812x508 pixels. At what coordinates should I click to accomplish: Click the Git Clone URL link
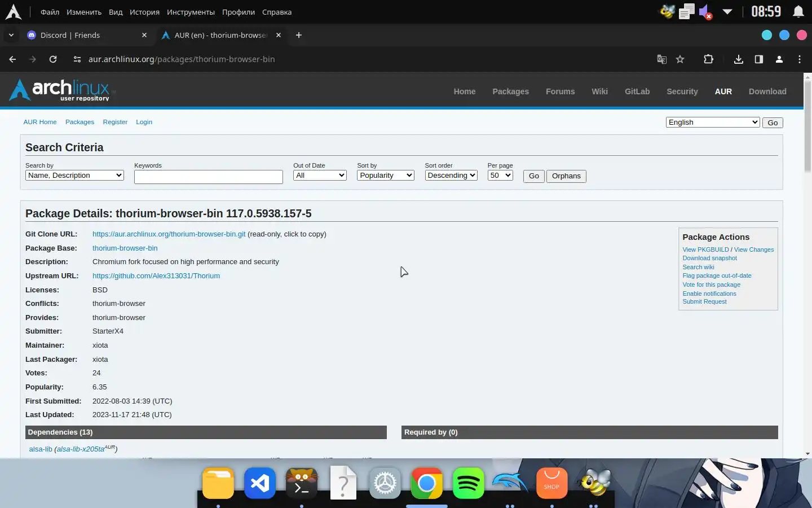(169, 234)
